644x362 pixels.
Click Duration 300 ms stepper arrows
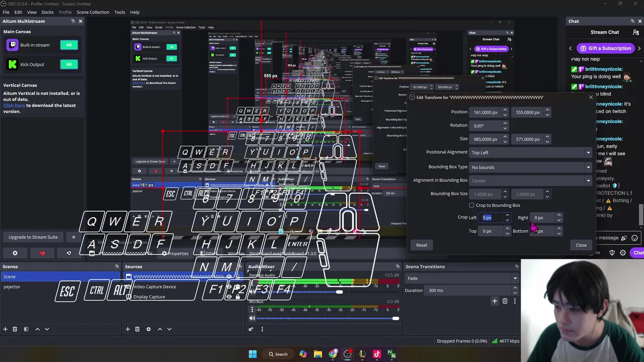[515, 290]
